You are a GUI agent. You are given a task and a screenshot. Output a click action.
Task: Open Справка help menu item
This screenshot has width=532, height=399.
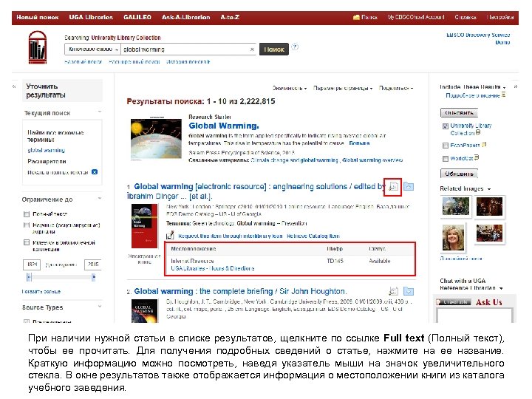point(465,17)
